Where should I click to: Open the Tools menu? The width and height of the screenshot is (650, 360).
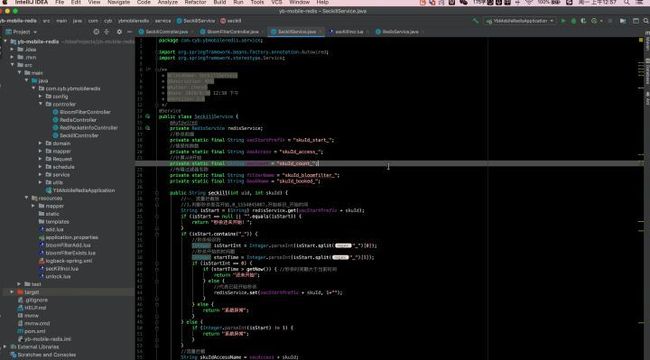coord(257,2)
